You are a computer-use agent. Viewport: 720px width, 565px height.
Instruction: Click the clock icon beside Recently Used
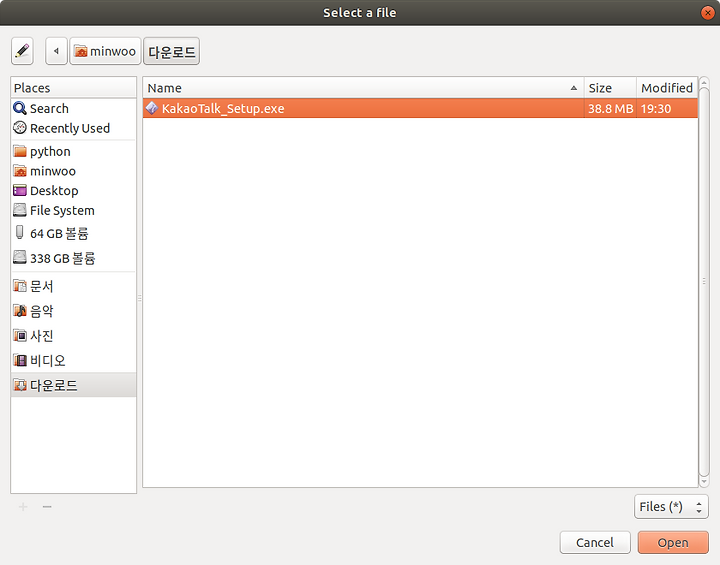coord(20,128)
